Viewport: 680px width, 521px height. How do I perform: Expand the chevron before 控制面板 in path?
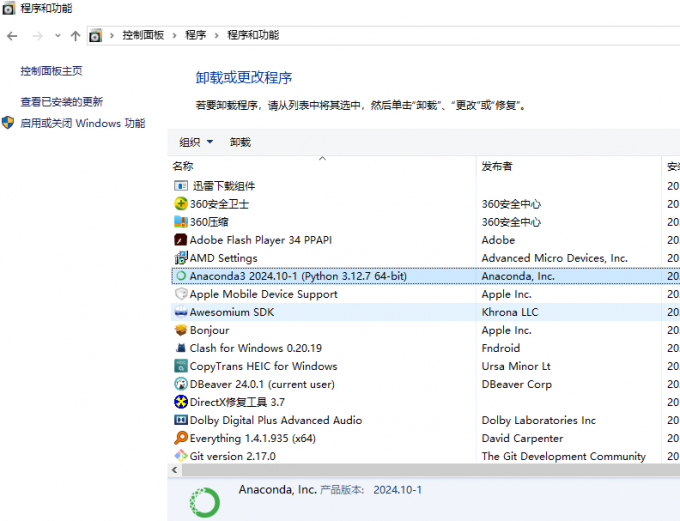[x=112, y=36]
